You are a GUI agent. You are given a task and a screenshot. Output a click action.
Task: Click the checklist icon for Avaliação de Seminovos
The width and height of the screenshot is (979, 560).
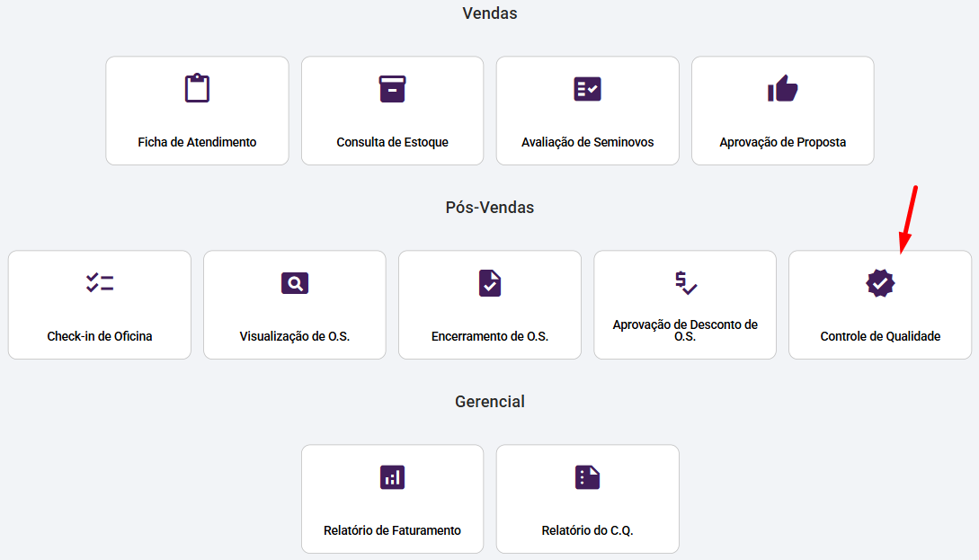(x=587, y=89)
